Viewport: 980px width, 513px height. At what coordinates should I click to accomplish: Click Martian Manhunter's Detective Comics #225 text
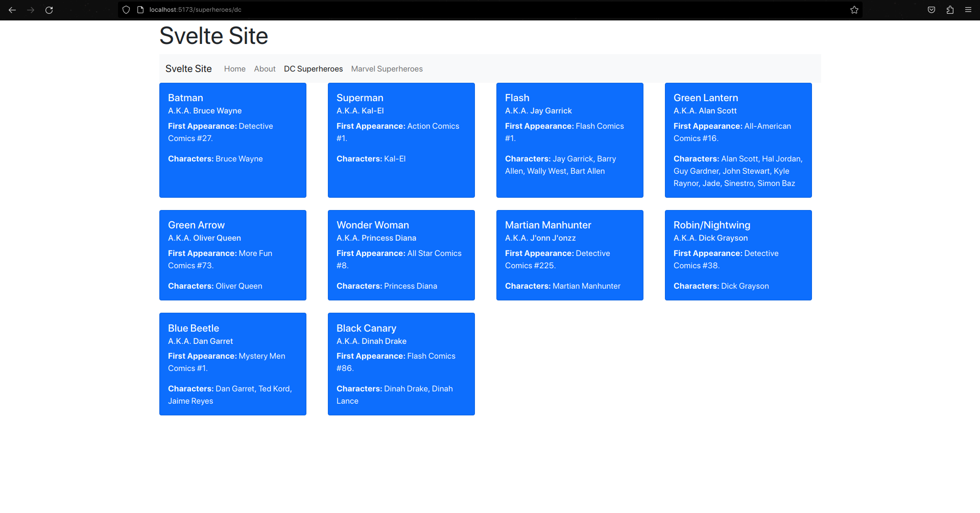[558, 259]
